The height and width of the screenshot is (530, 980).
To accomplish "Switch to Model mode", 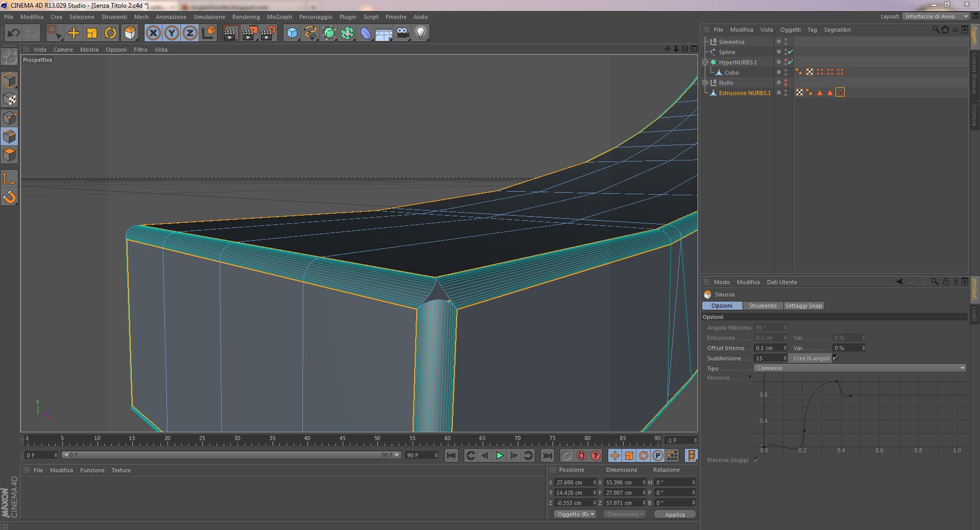I will pyautogui.click(x=10, y=81).
